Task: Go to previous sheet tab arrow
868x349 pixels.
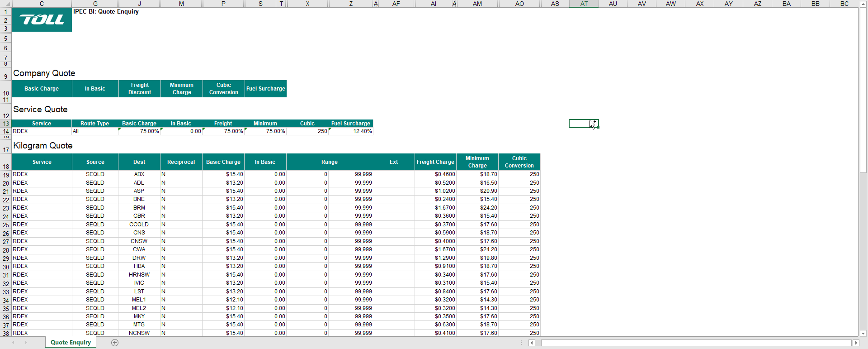Action: point(14,343)
